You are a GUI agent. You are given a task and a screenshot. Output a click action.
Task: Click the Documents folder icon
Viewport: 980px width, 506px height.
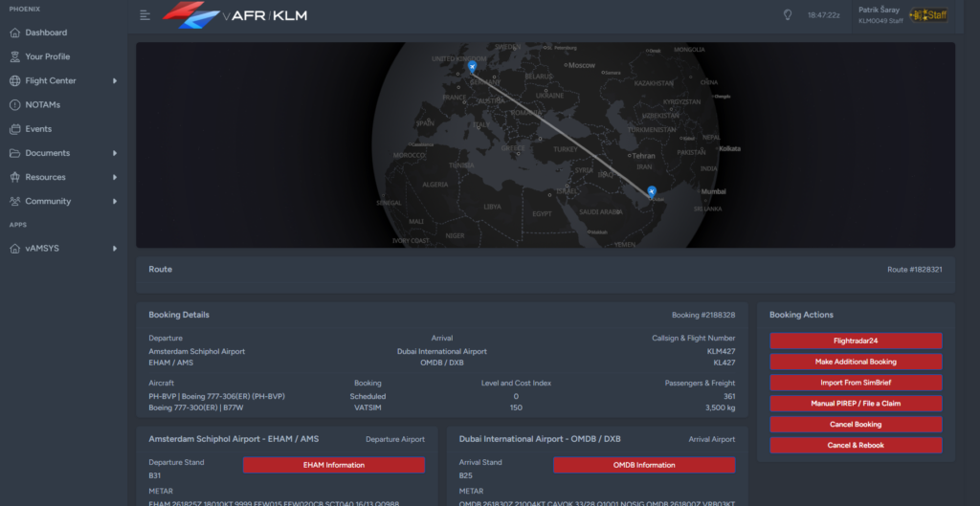(15, 153)
